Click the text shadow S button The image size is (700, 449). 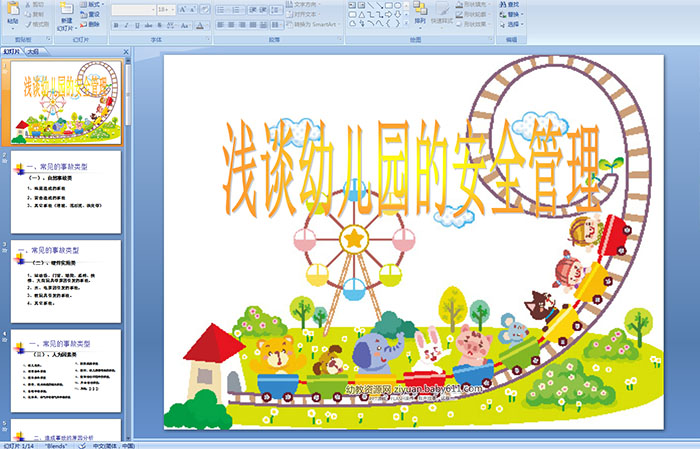(x=159, y=25)
